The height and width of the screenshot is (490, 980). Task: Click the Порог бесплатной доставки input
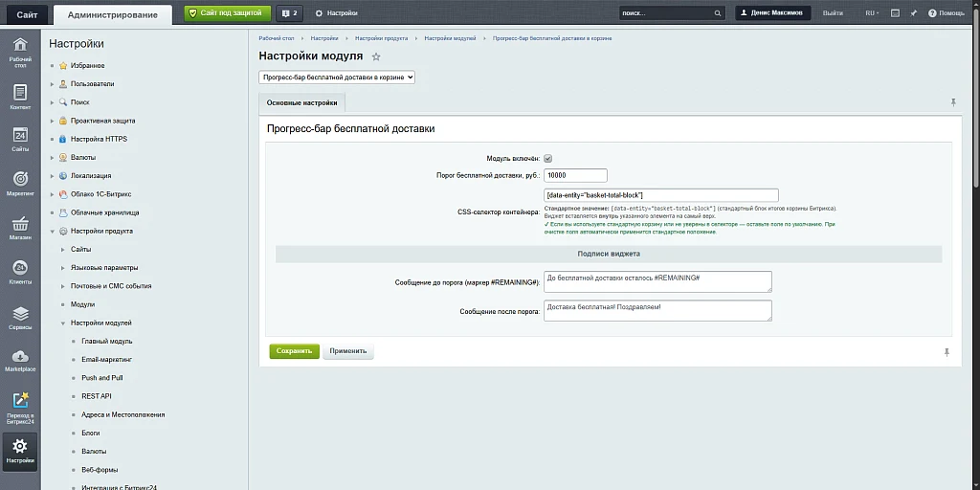575,176
